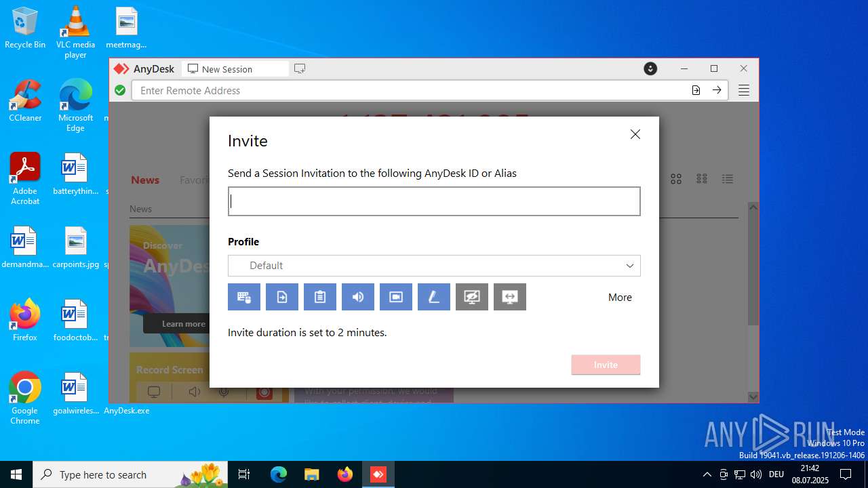The image size is (868, 488).
Task: Open File Explorer from taskbar
Action: coord(312,474)
